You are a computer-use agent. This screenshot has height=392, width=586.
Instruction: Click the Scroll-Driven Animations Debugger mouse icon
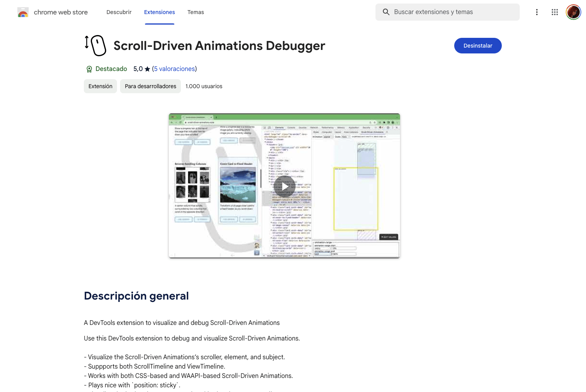pyautogui.click(x=96, y=46)
